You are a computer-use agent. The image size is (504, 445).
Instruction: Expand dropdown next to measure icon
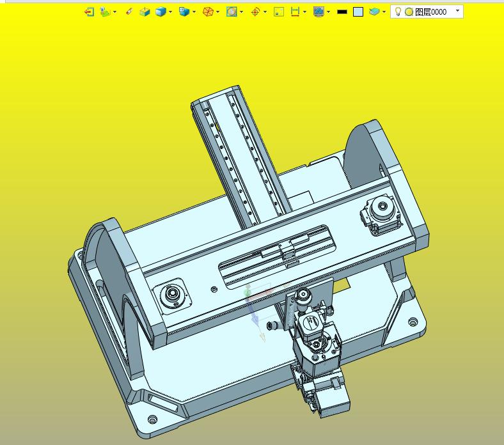[304, 12]
